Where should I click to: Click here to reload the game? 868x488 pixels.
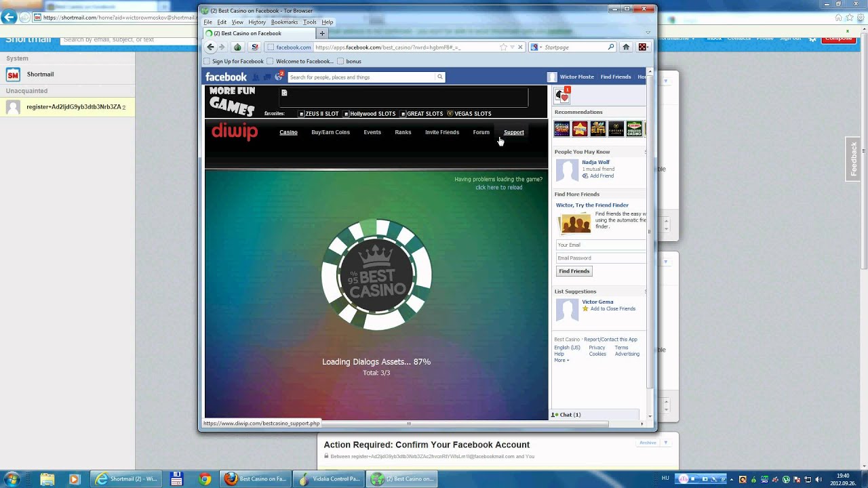pos(498,188)
